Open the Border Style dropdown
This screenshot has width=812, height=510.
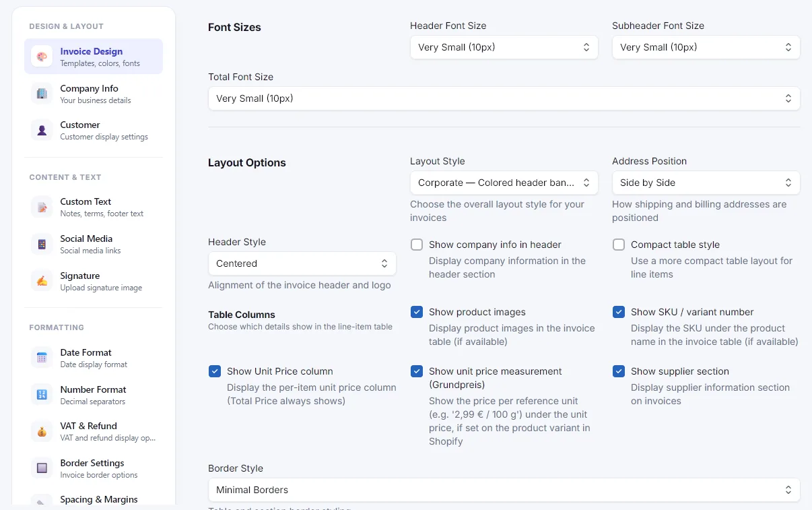click(x=504, y=490)
